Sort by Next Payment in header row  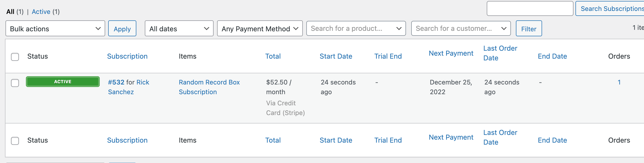click(451, 53)
